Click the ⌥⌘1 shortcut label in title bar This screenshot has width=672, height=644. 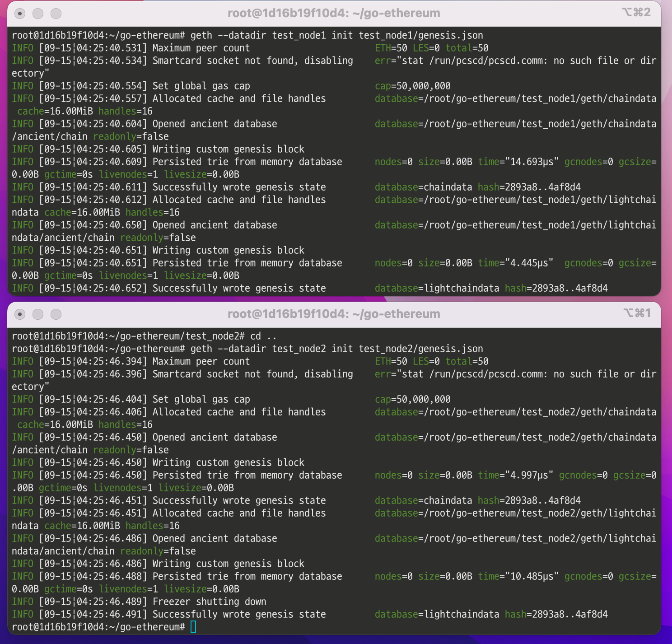(637, 313)
